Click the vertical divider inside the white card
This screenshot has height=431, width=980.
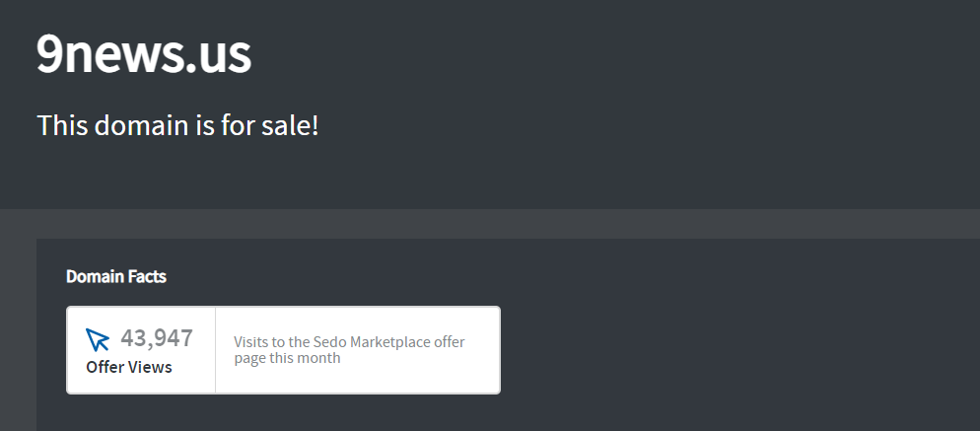(216, 350)
